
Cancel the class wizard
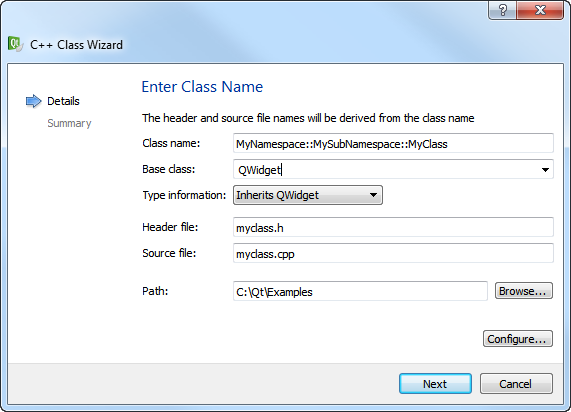pyautogui.click(x=516, y=384)
